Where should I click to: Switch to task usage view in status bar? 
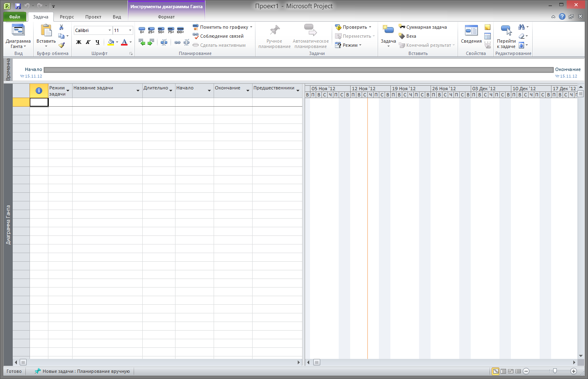(503, 371)
